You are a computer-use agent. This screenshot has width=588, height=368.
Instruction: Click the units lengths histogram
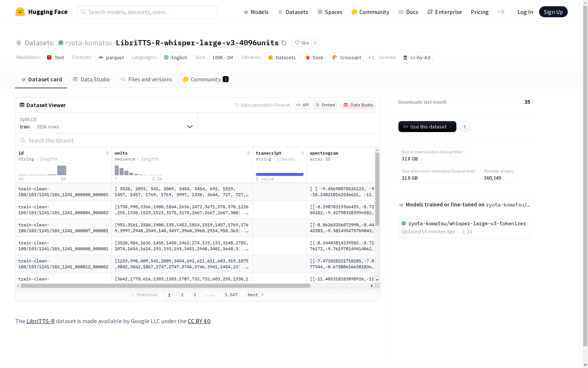point(139,170)
